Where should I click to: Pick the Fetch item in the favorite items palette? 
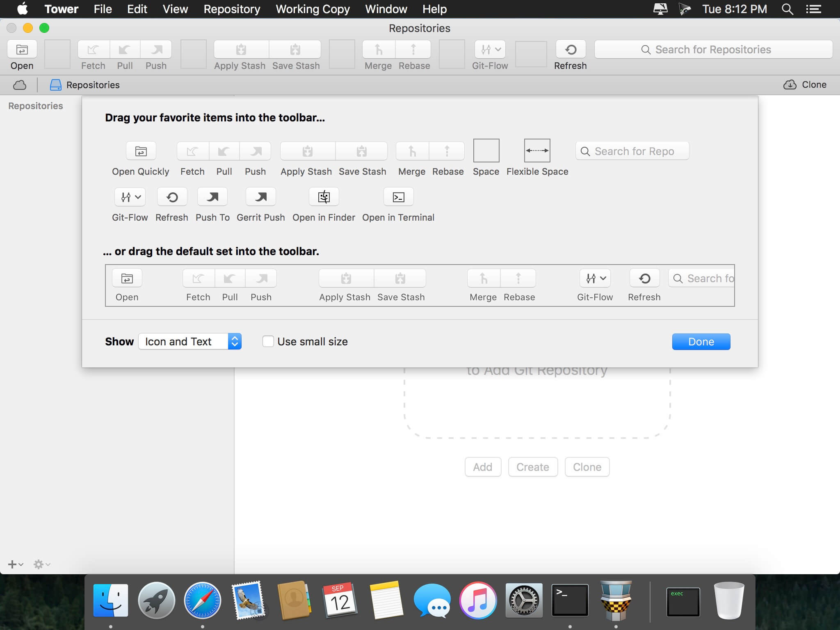[x=193, y=151]
